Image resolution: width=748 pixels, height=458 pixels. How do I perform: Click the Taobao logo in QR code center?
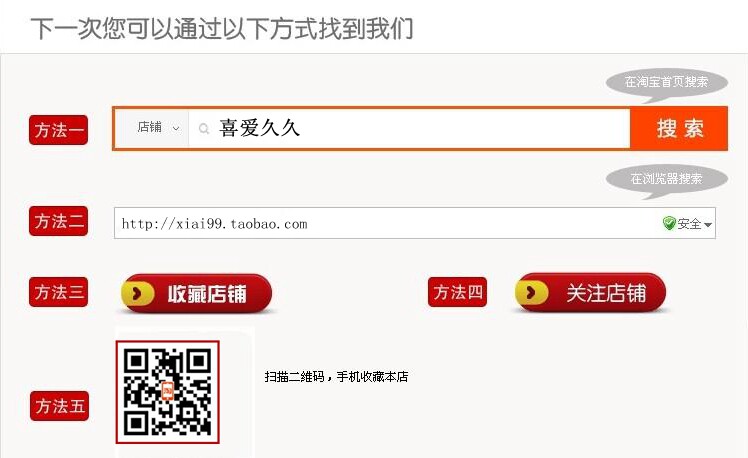coord(167,391)
